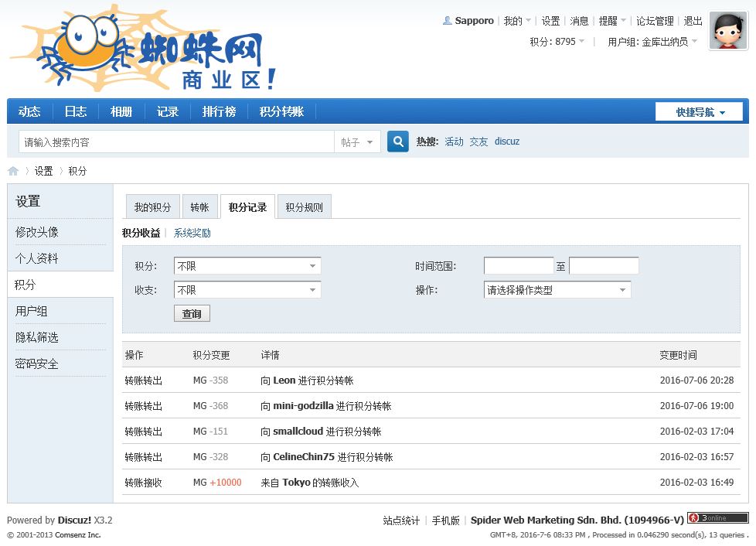
Task: Click the start date field of 时间范围
Action: point(518,266)
